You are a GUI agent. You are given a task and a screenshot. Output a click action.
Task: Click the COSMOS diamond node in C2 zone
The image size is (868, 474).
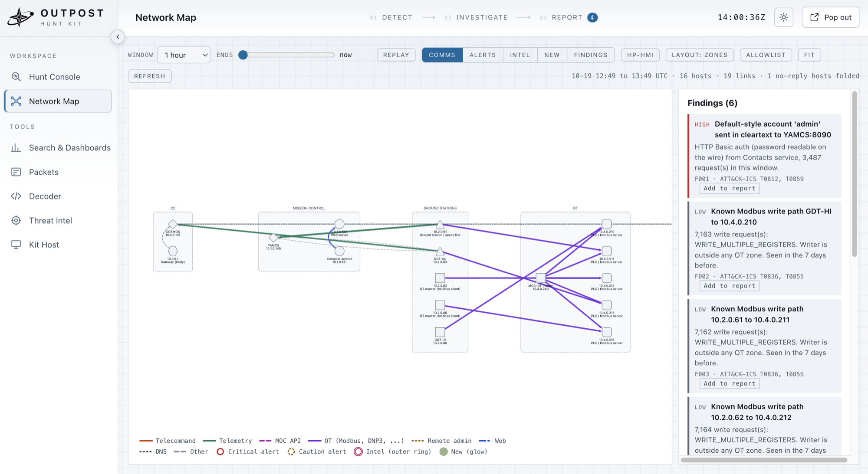click(x=173, y=224)
